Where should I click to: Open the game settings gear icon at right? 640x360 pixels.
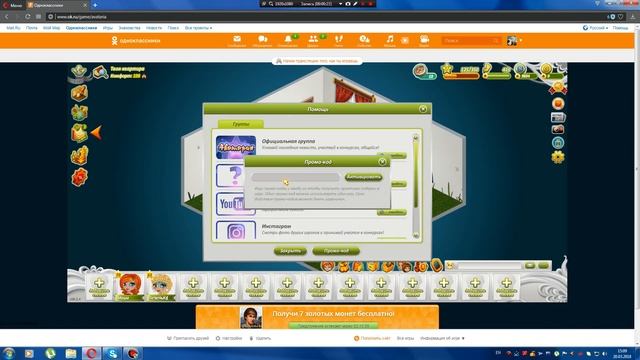point(558,157)
